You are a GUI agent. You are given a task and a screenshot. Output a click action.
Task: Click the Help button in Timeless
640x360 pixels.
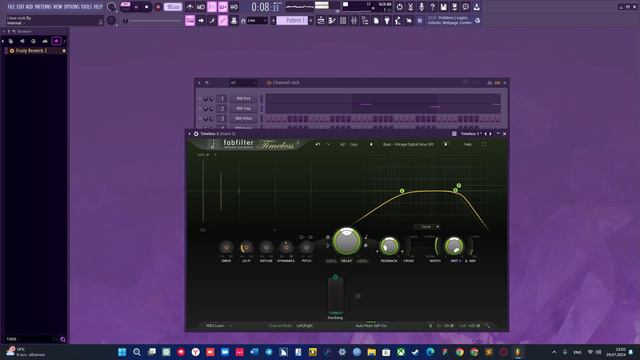(x=468, y=144)
